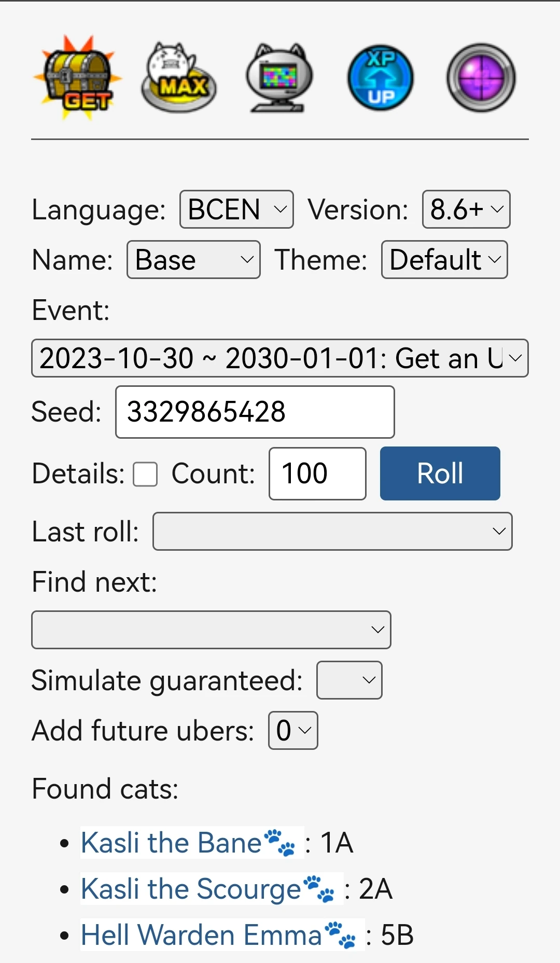Follow the Hell Warden Emma link
Screen dimensions: 560x963
tap(201, 935)
